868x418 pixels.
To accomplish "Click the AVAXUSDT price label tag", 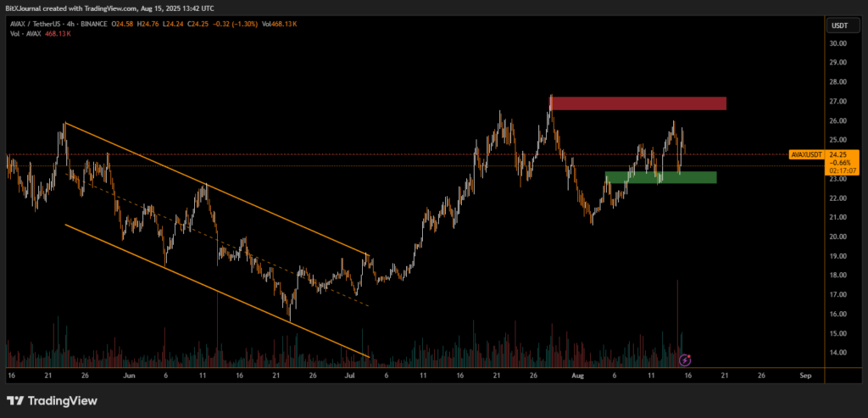I will (x=807, y=155).
